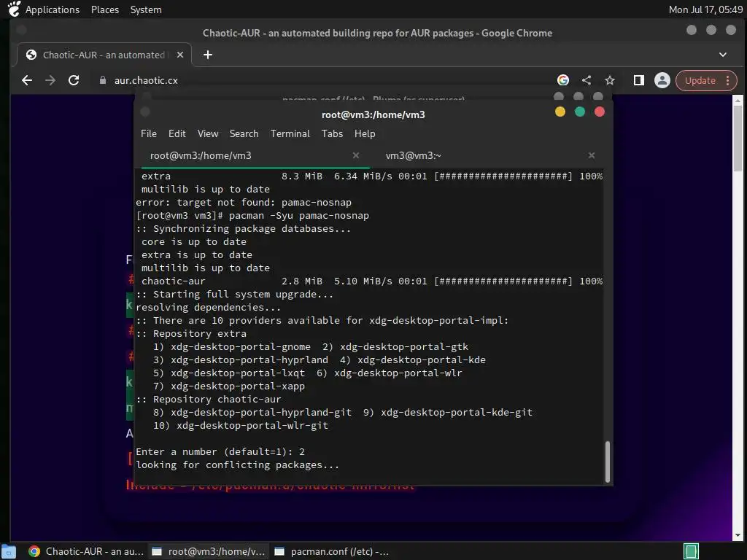
Task: Click GNOME foot logo in top panel
Action: 14,9
